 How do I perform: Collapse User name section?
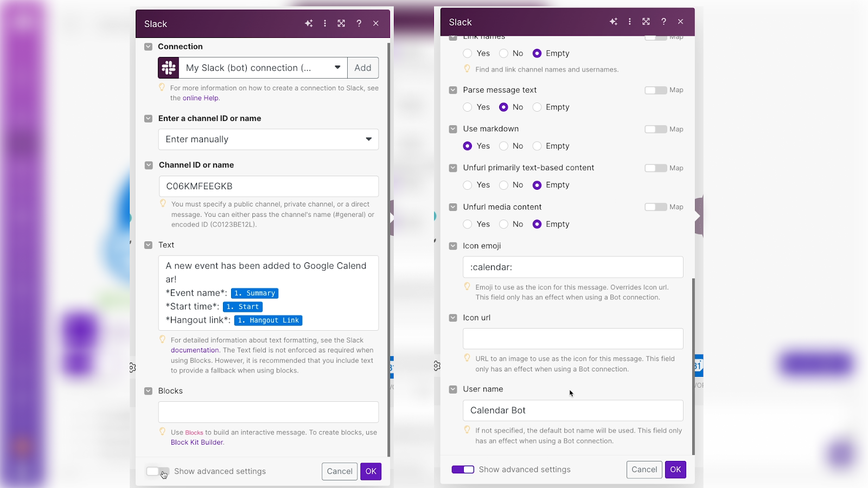tap(453, 389)
